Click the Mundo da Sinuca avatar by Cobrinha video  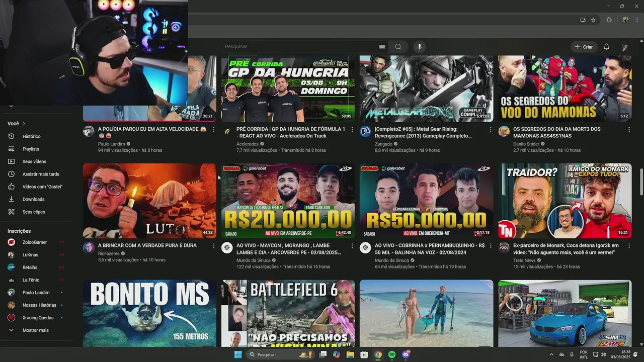(x=365, y=248)
